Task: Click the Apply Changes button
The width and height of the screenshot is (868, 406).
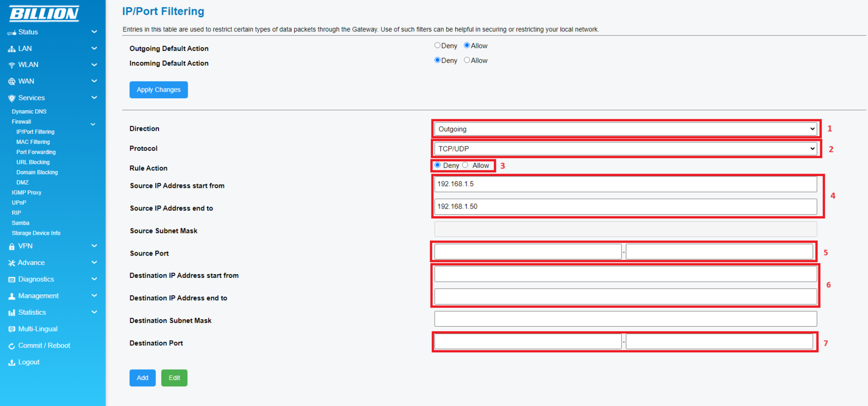Action: pos(158,90)
